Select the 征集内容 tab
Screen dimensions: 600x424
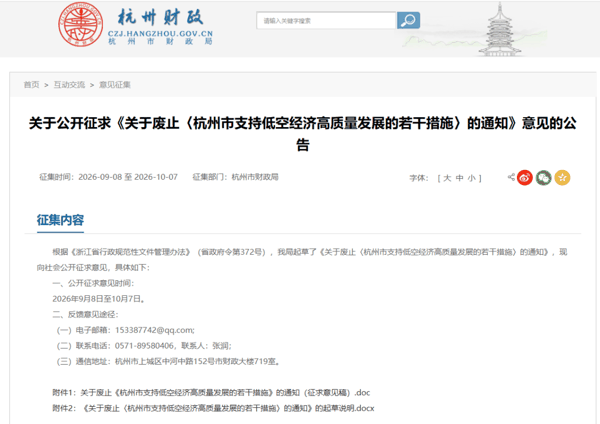click(x=60, y=220)
